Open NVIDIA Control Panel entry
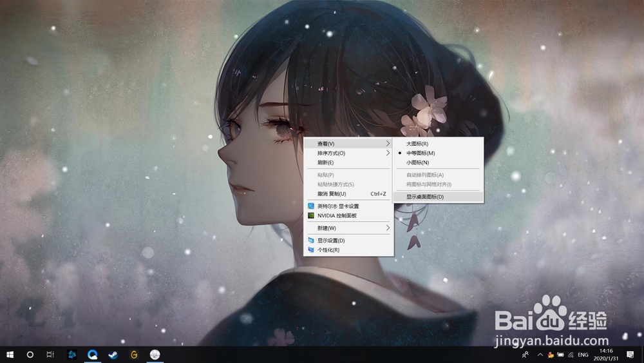Screen dimensions: 644x363 tap(348, 216)
